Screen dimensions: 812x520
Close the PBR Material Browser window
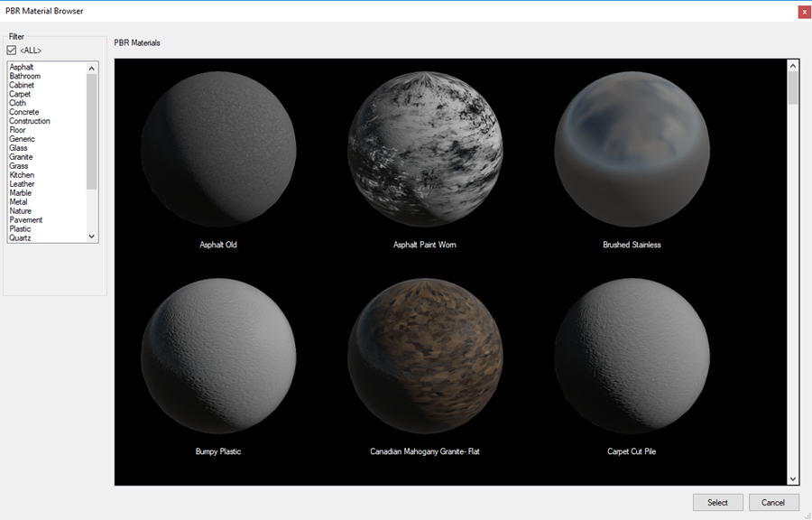click(x=804, y=12)
